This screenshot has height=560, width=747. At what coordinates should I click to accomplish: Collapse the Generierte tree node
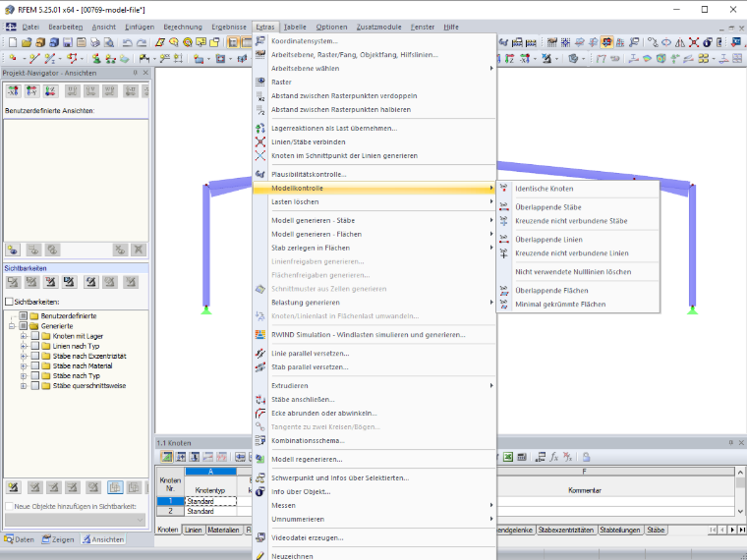[12, 326]
